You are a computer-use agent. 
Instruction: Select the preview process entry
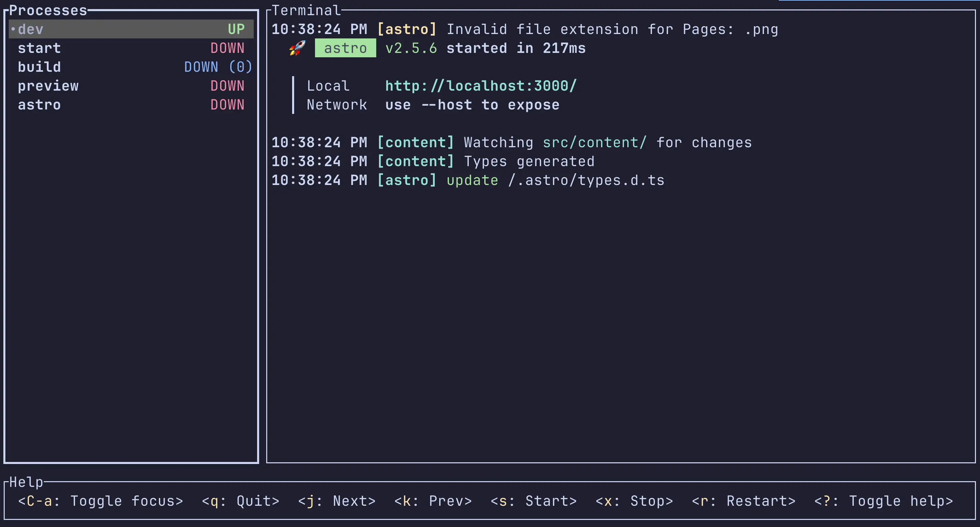(48, 86)
